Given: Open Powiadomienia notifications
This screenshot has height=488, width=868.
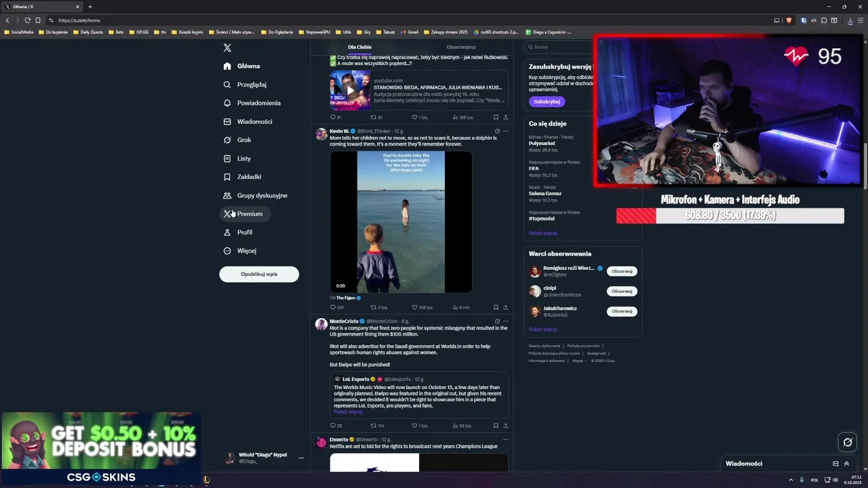Looking at the screenshot, I should 252,103.
